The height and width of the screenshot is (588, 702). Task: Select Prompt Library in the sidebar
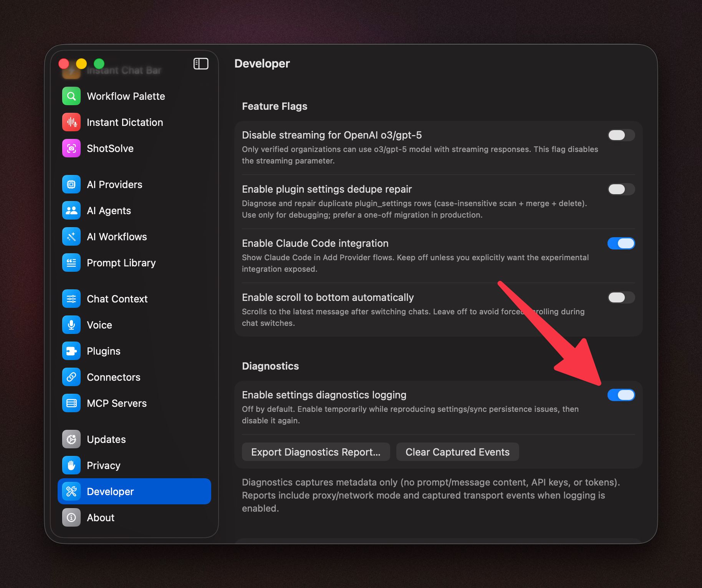pyautogui.click(x=134, y=263)
